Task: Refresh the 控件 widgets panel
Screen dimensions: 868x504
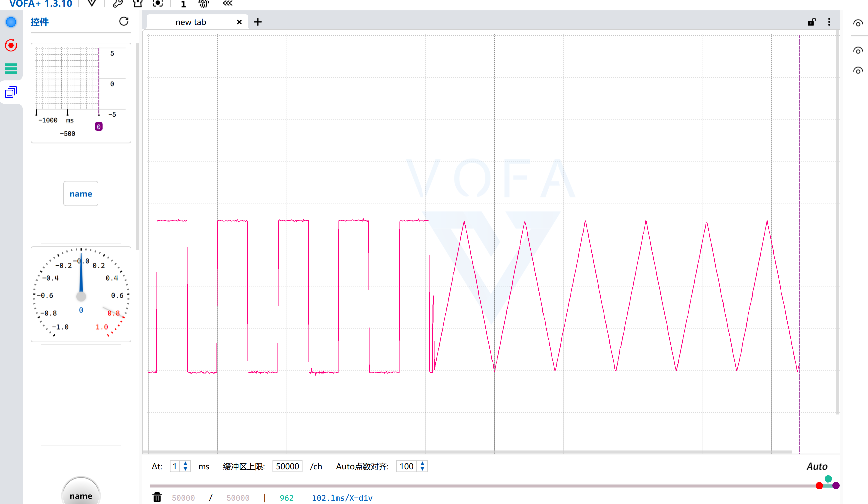Action: click(124, 21)
